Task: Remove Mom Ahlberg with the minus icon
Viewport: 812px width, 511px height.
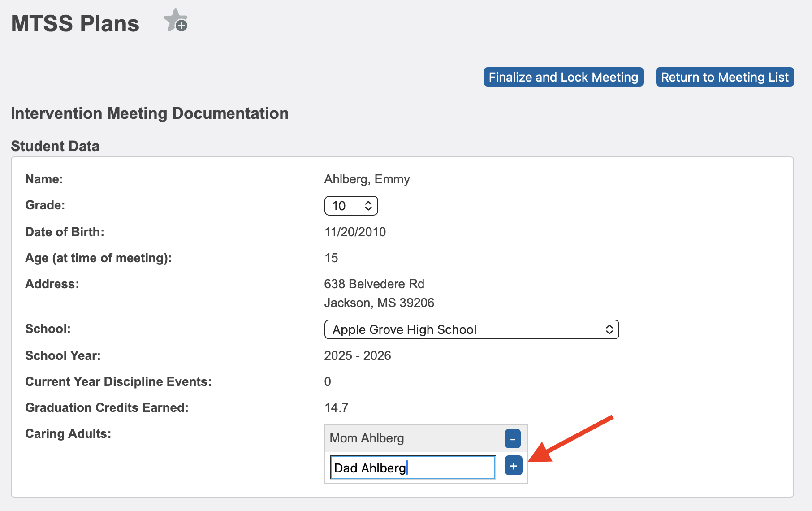Action: [x=513, y=438]
